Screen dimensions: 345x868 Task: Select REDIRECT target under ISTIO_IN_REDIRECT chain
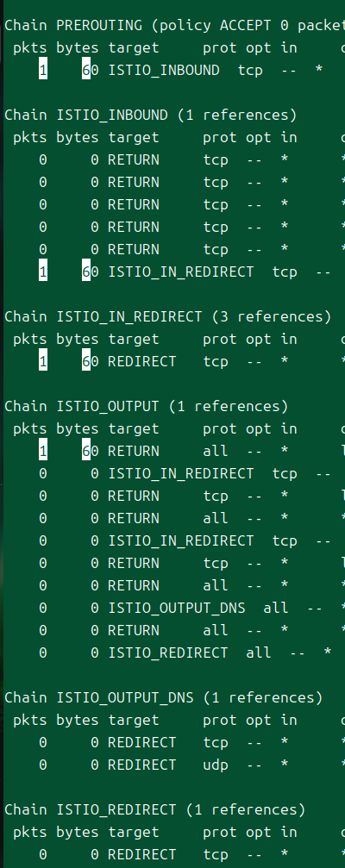(x=141, y=361)
